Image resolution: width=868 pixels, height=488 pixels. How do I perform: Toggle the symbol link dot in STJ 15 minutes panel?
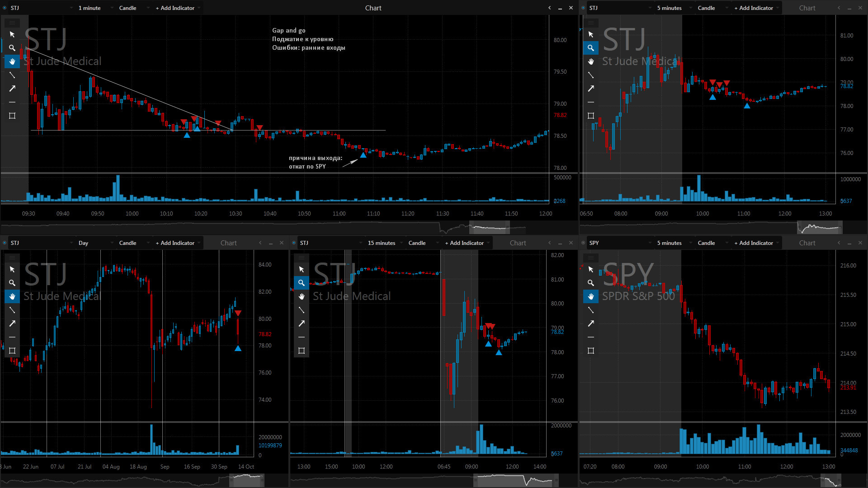[294, 243]
